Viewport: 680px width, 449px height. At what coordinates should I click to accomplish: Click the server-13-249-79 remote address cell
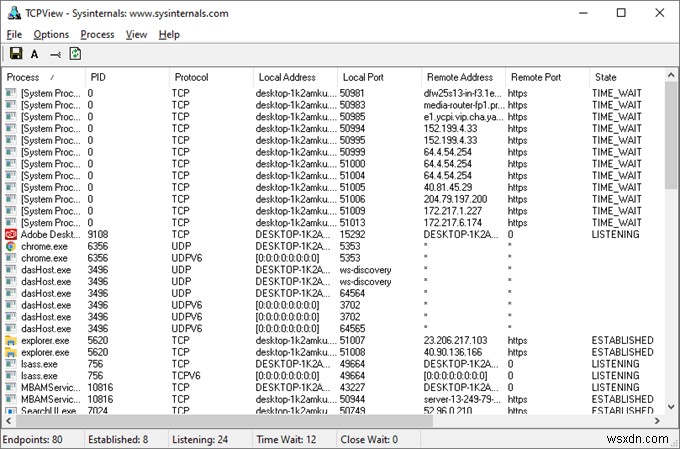coord(462,399)
